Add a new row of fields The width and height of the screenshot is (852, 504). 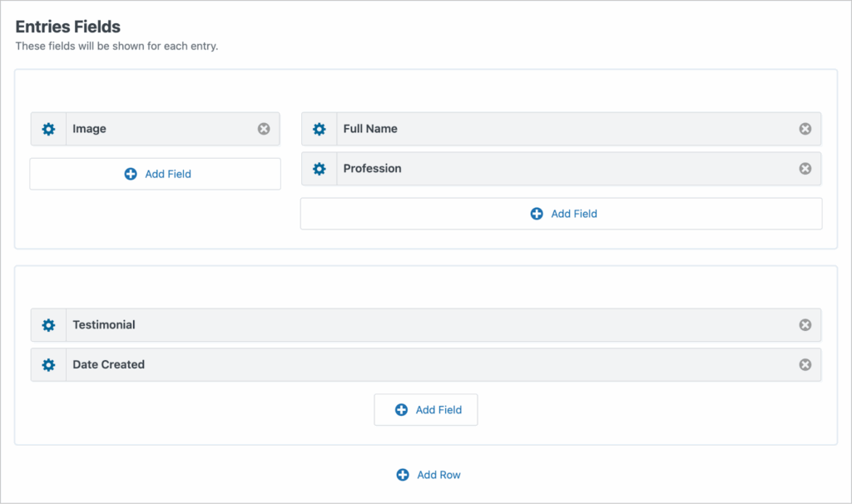click(x=428, y=475)
